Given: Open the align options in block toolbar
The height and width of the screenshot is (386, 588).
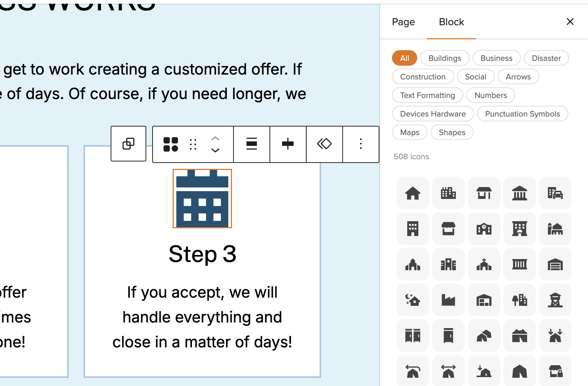Looking at the screenshot, I should click(x=252, y=144).
